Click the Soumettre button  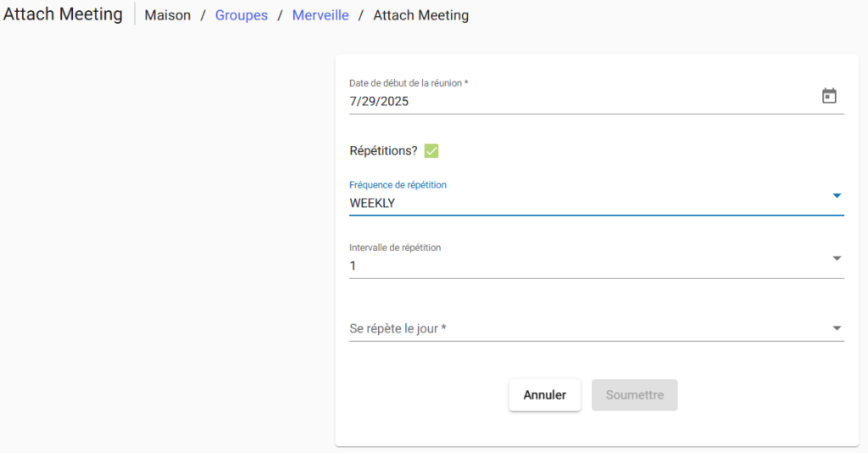click(634, 395)
